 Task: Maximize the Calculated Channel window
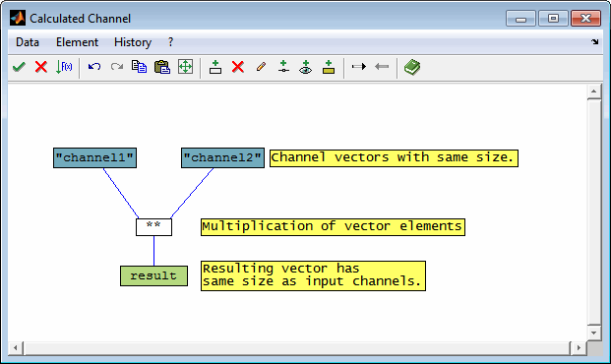[553, 19]
